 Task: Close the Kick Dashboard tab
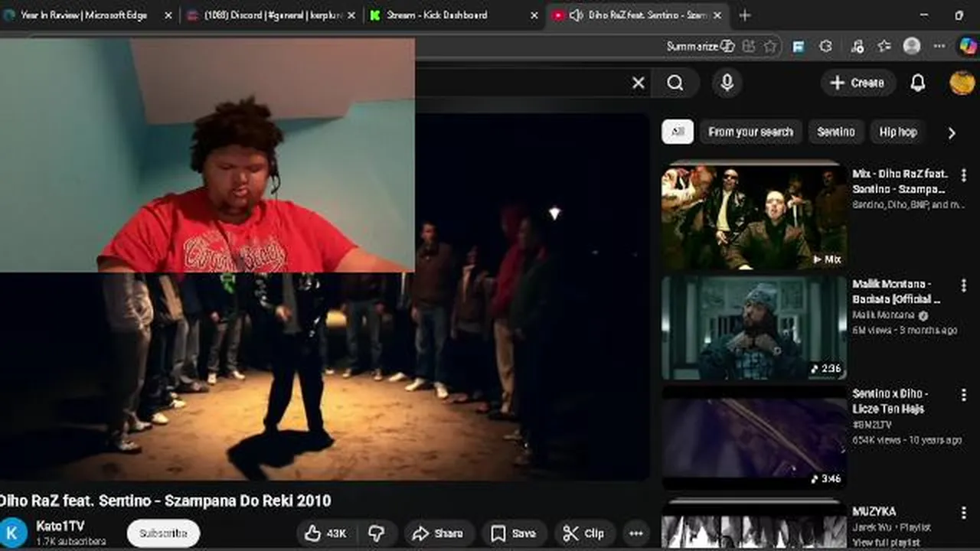[x=534, y=15]
